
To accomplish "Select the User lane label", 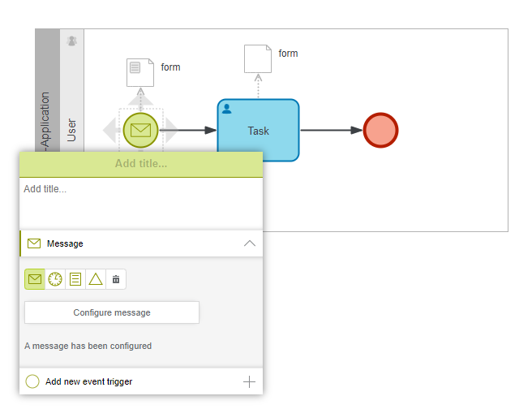I will (x=72, y=130).
